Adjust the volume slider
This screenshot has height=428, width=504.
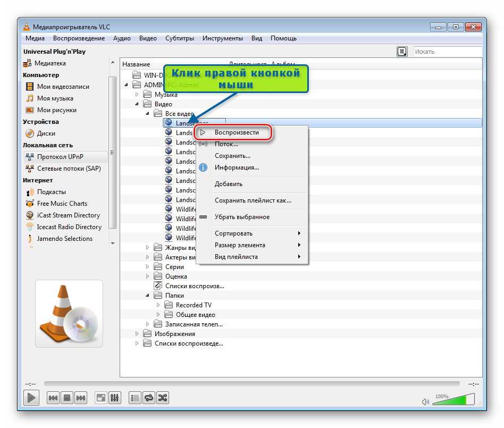coord(454,400)
